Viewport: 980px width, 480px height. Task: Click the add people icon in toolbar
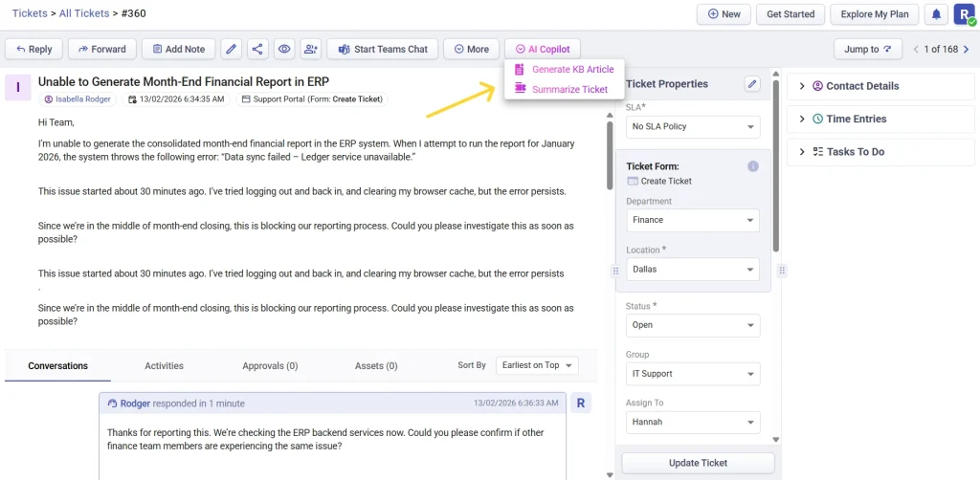tap(311, 50)
